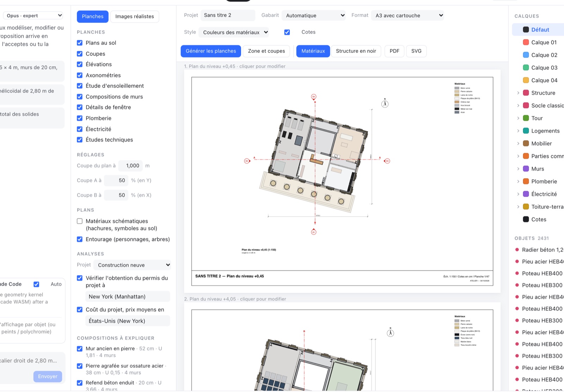564x392 pixels.
Task: Click the Mobilier layer brown icon
Action: click(526, 143)
